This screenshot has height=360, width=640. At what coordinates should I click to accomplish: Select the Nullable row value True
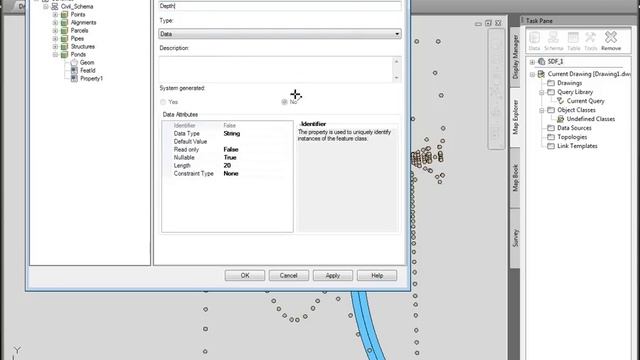point(230,158)
